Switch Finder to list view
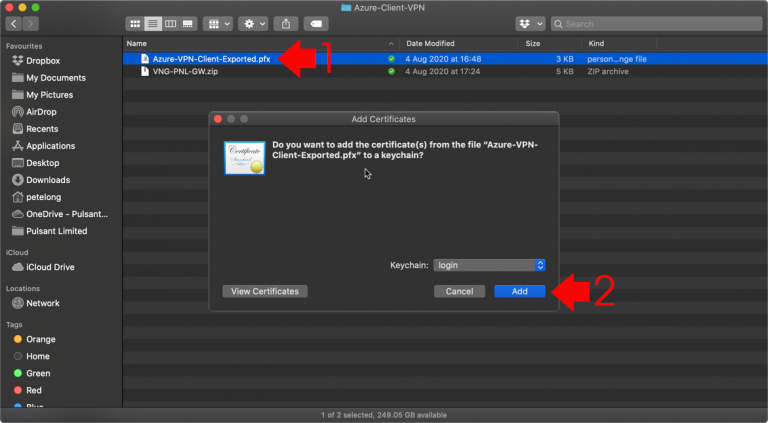The image size is (768, 423). pos(152,24)
